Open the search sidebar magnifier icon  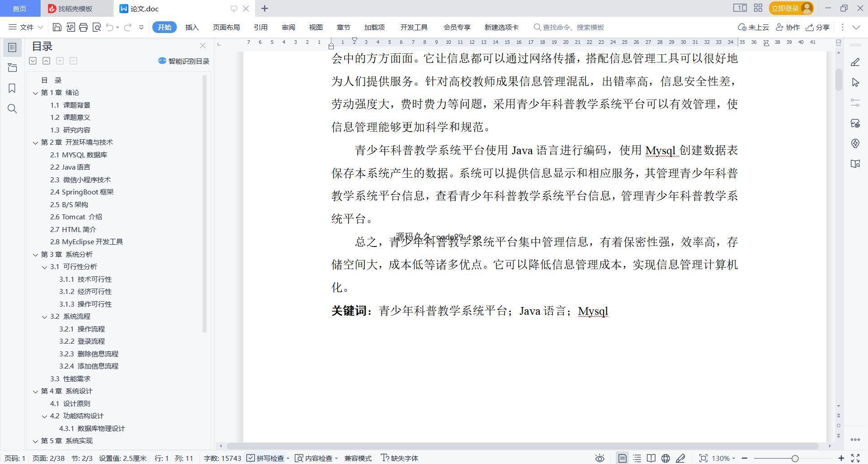(12, 109)
